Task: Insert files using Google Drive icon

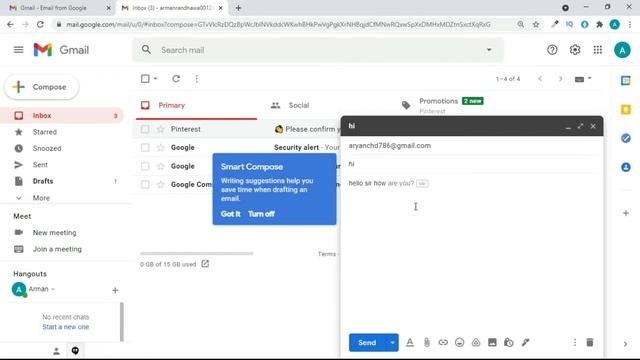Action: pyautogui.click(x=476, y=342)
